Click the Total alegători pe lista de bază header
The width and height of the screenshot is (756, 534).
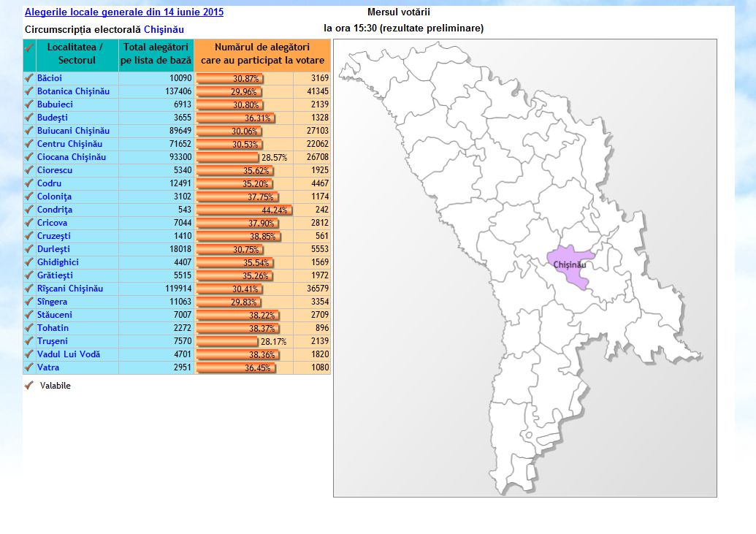pos(156,54)
